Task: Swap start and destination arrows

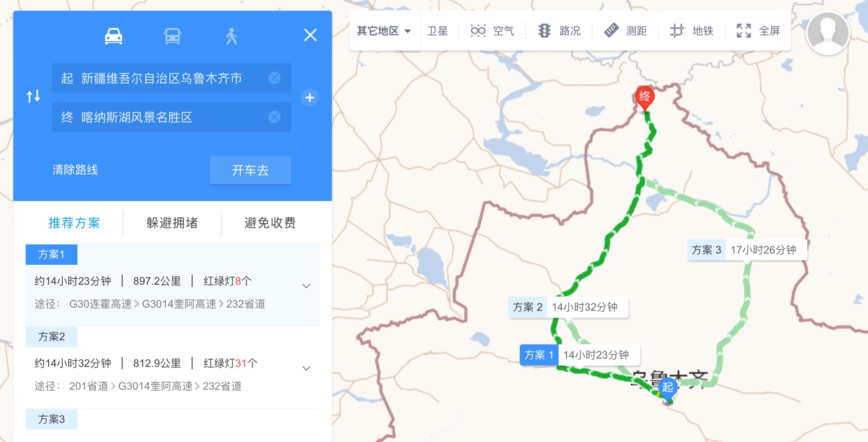Action: point(33,97)
